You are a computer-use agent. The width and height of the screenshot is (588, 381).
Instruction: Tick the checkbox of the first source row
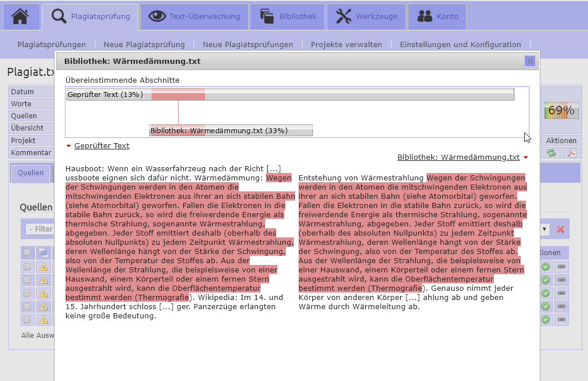(x=27, y=267)
